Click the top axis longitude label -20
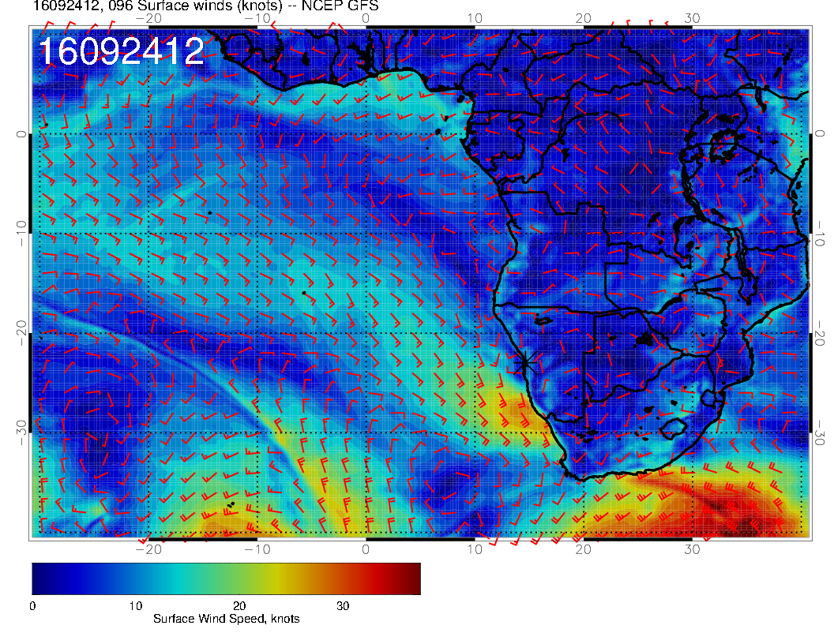 148,18
